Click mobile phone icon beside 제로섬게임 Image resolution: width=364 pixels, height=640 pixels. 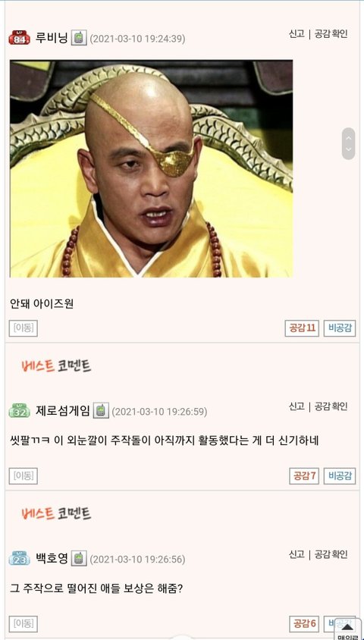[x=101, y=411]
